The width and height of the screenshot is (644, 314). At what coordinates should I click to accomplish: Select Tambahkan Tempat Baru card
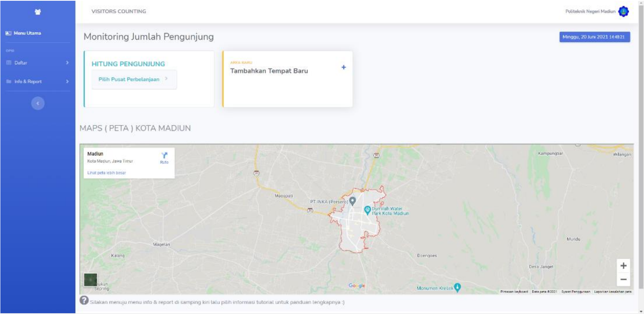coord(287,79)
